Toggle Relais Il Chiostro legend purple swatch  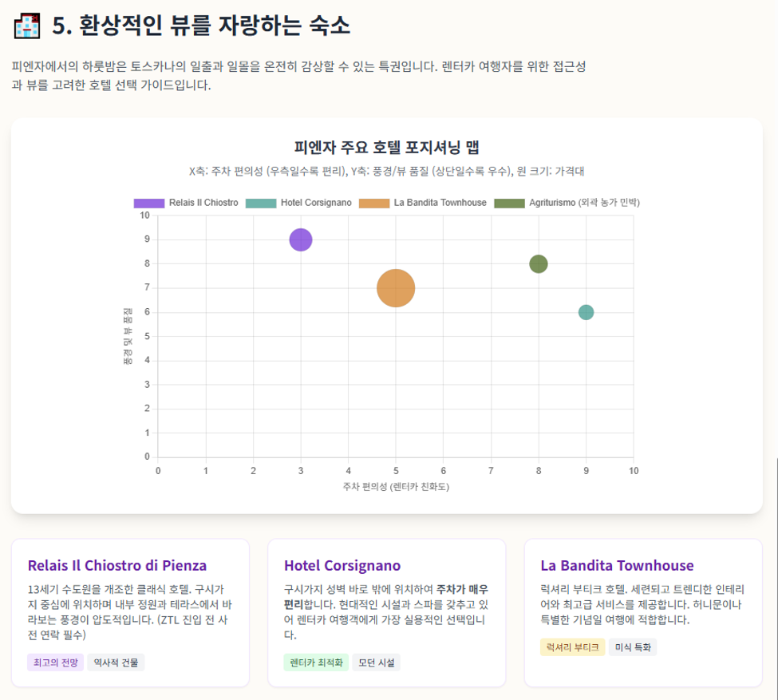click(x=149, y=203)
